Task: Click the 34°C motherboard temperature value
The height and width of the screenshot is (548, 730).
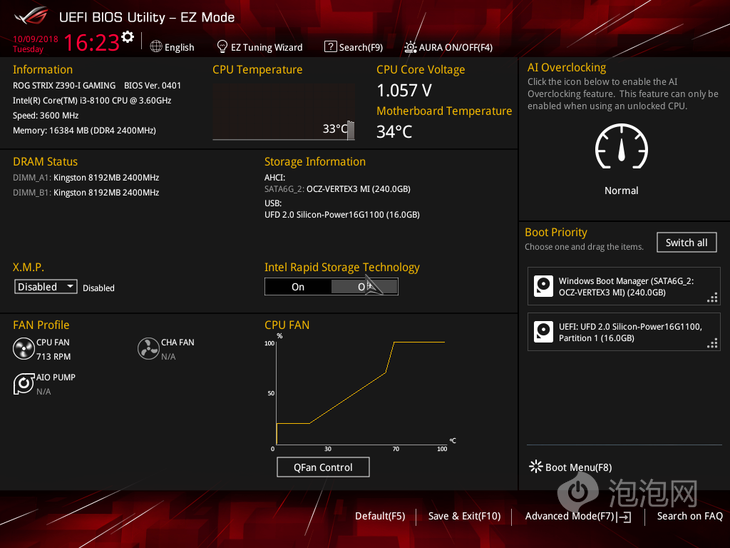Action: tap(394, 132)
